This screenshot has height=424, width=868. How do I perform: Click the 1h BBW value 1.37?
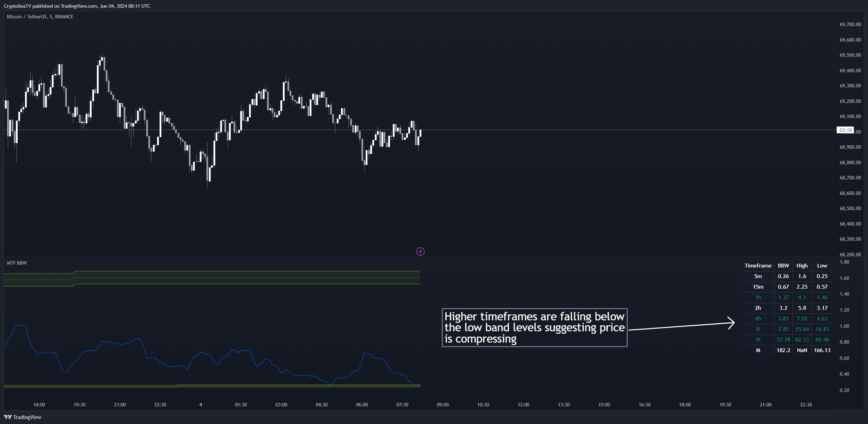coord(783,297)
